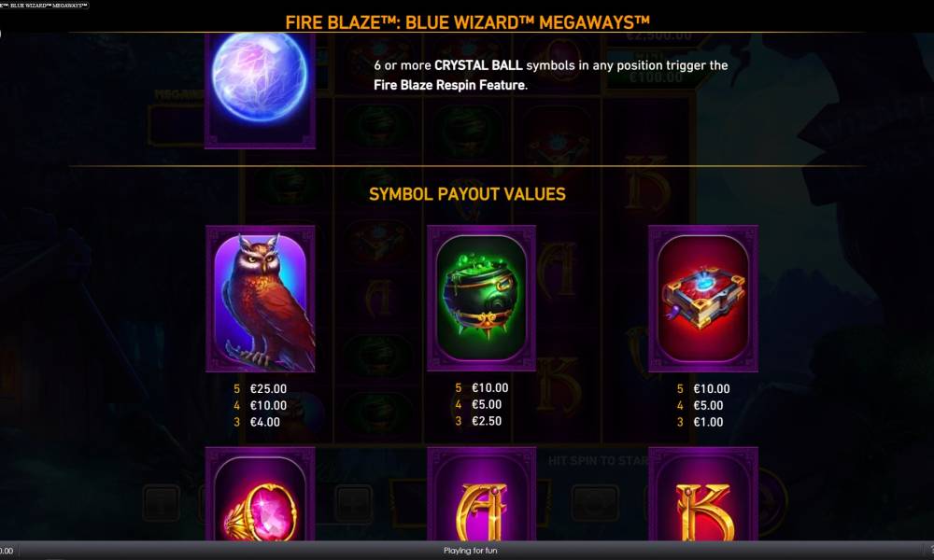Image resolution: width=934 pixels, height=560 pixels.
Task: Click the cauldron 5-symbol €10.00 payout
Action: (481, 388)
